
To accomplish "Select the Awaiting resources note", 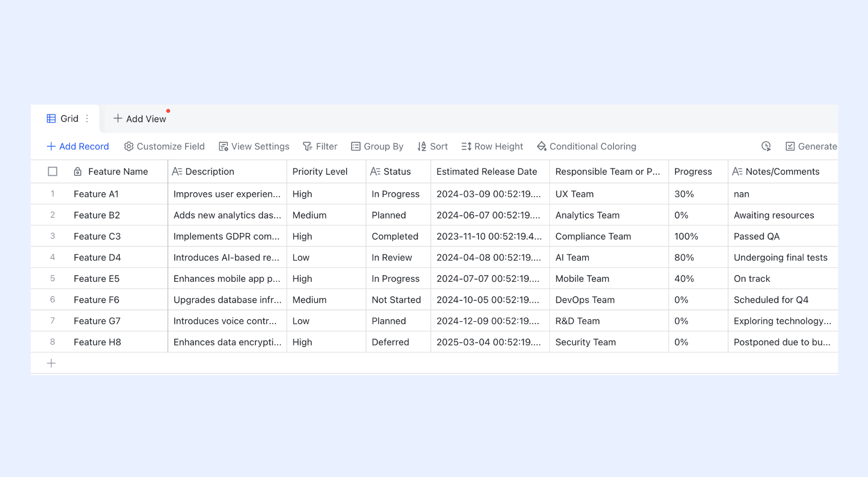I will 783,215.
